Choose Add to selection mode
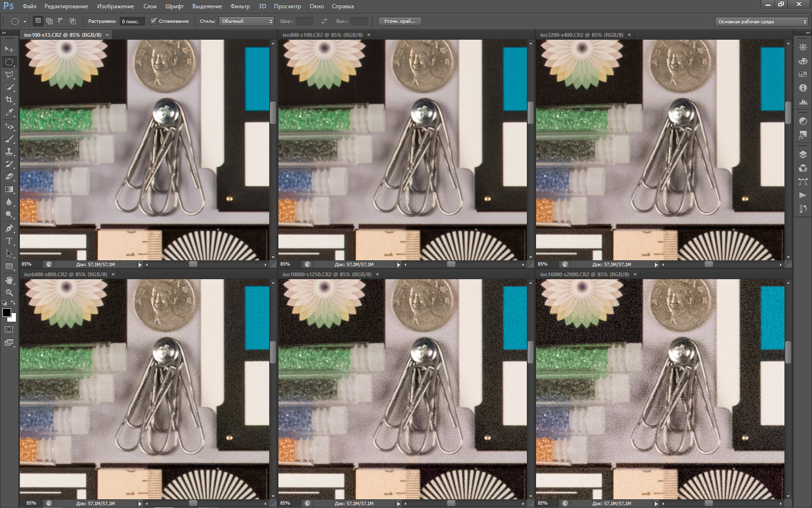Image resolution: width=812 pixels, height=508 pixels. point(49,21)
